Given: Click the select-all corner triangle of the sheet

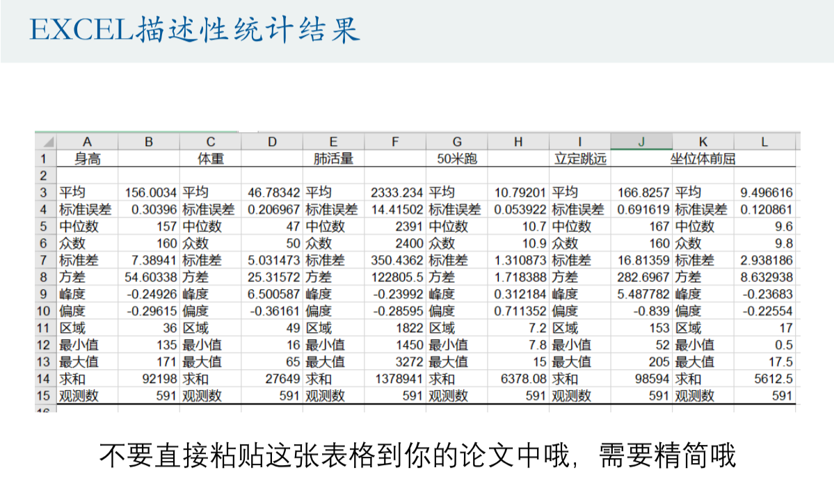Looking at the screenshot, I should click(x=48, y=142).
